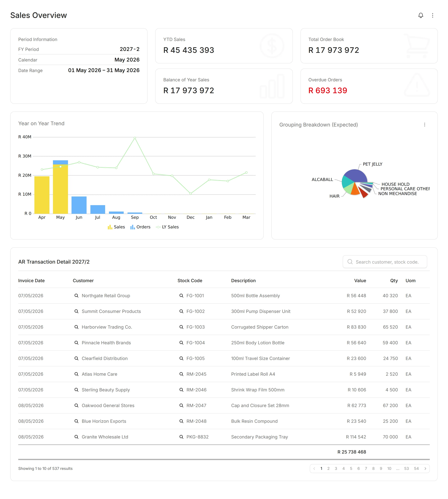Click the May yellow sales bar
448x499 pixels.
60,189
